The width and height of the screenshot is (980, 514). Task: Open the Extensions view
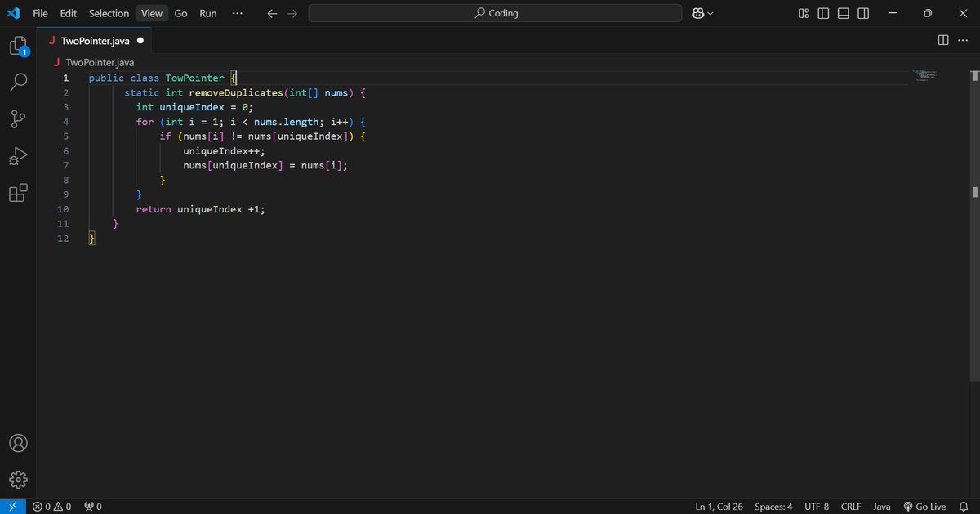pyautogui.click(x=18, y=193)
